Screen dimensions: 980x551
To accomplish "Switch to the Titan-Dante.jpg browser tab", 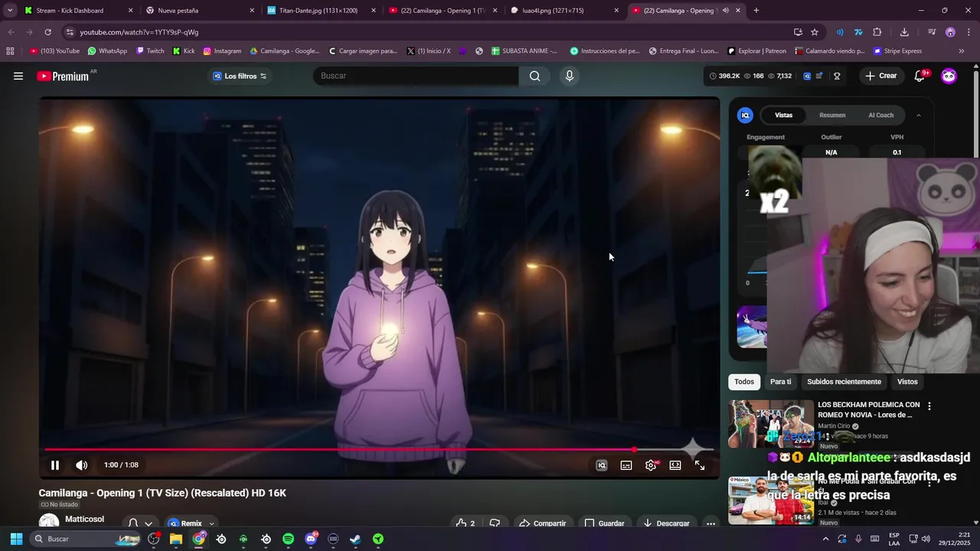I will point(322,11).
